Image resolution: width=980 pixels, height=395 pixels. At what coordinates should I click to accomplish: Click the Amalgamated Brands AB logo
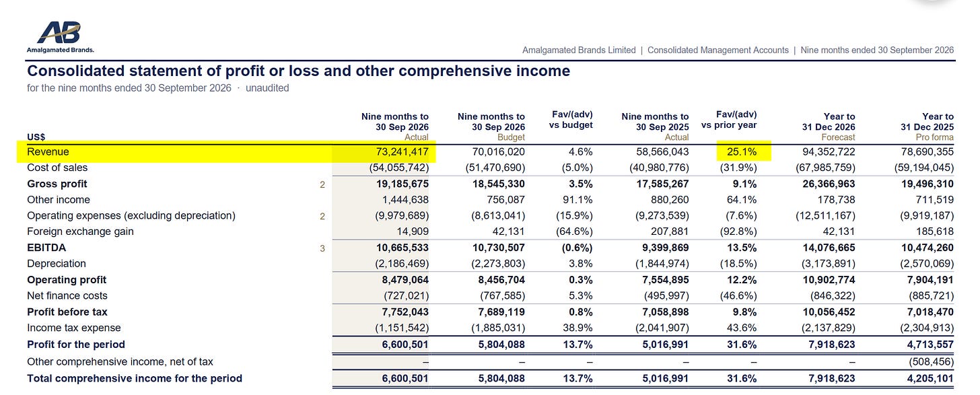(x=60, y=36)
